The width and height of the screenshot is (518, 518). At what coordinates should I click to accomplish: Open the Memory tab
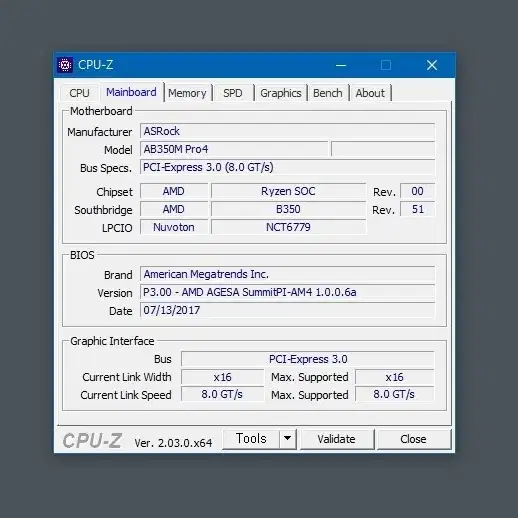point(187,93)
